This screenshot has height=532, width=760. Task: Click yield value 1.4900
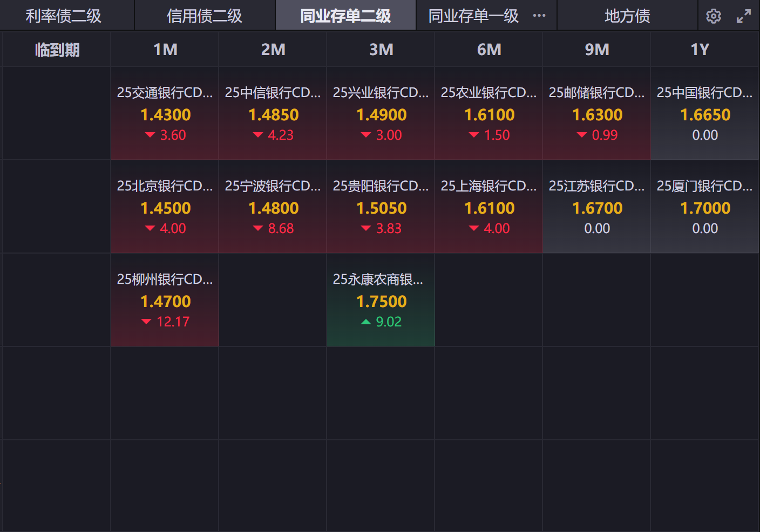pos(382,115)
